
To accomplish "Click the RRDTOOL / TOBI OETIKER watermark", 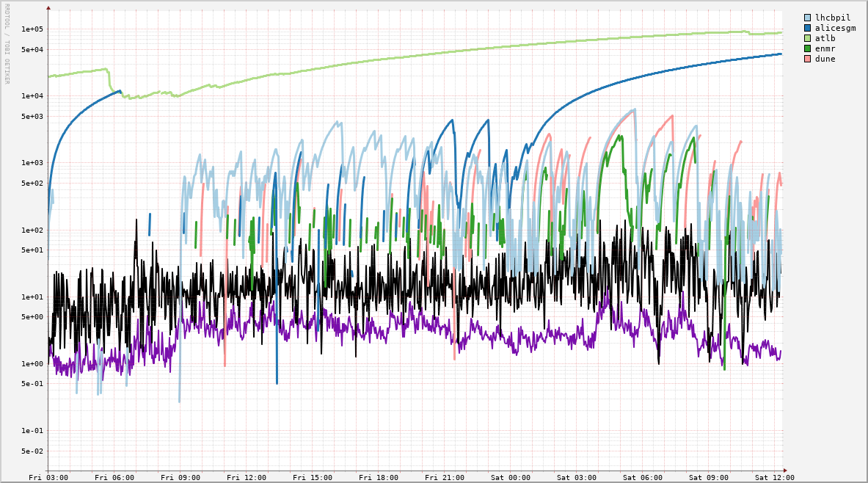I will pos(7,43).
